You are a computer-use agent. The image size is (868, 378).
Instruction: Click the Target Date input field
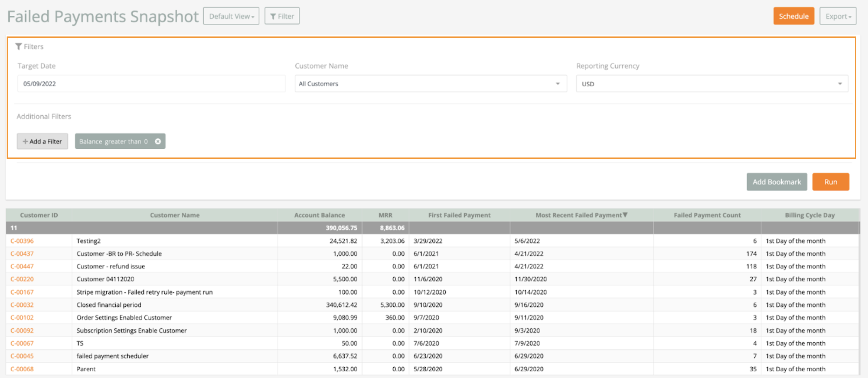coord(151,84)
